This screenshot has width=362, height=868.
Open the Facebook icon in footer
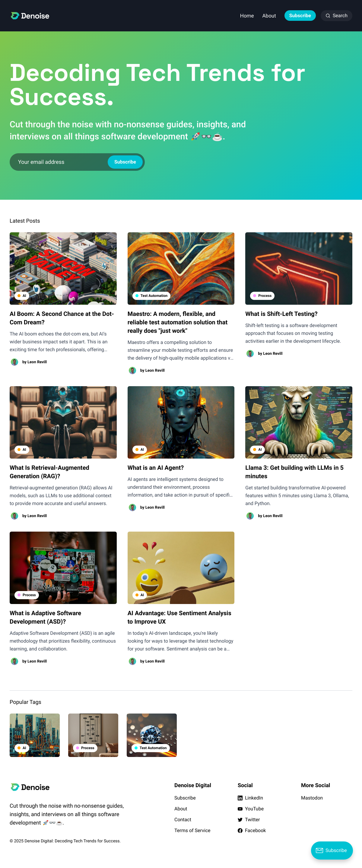click(240, 830)
